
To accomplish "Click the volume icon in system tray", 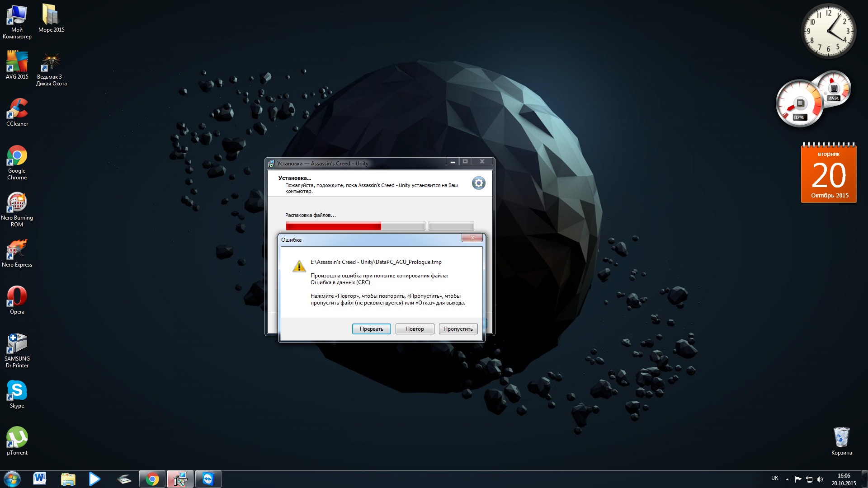I will (820, 479).
